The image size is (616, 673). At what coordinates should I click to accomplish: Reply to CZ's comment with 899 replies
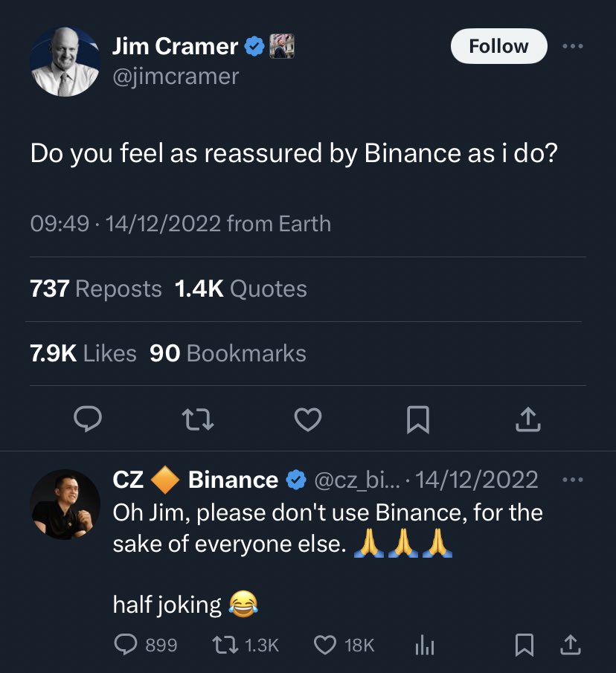[x=146, y=645]
